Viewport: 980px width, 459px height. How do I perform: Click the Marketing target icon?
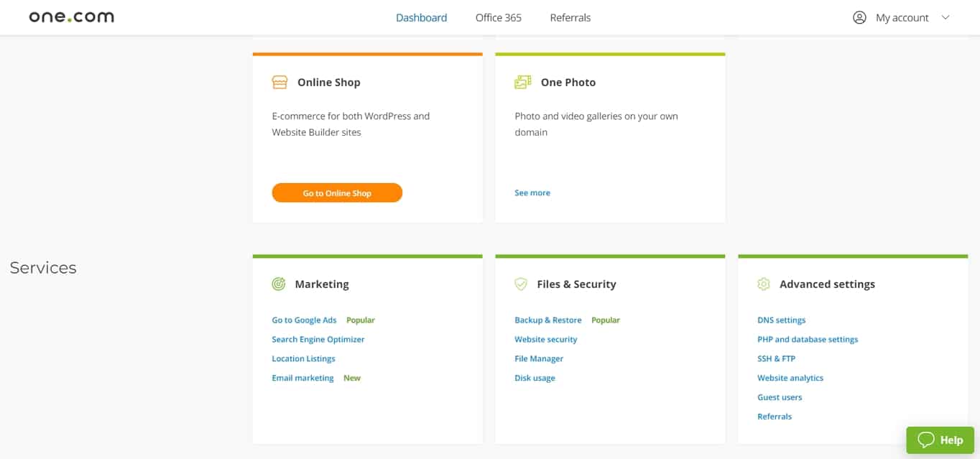279,284
